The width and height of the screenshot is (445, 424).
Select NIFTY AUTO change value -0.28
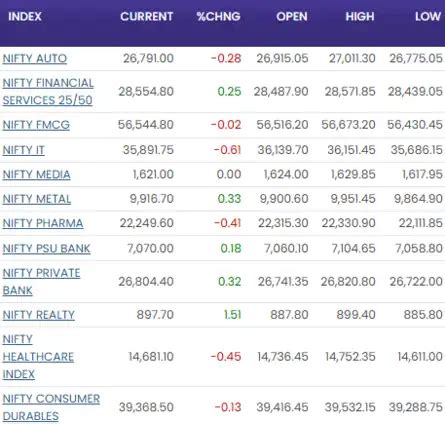click(x=226, y=58)
